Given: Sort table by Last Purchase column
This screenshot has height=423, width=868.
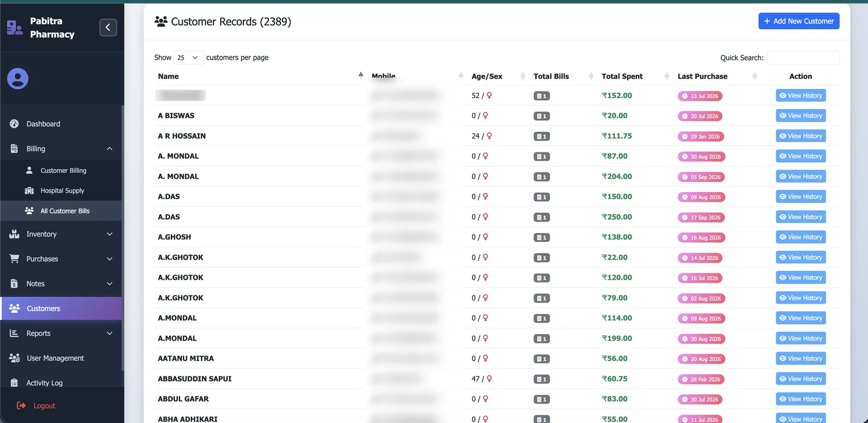Looking at the screenshot, I should pos(716,76).
